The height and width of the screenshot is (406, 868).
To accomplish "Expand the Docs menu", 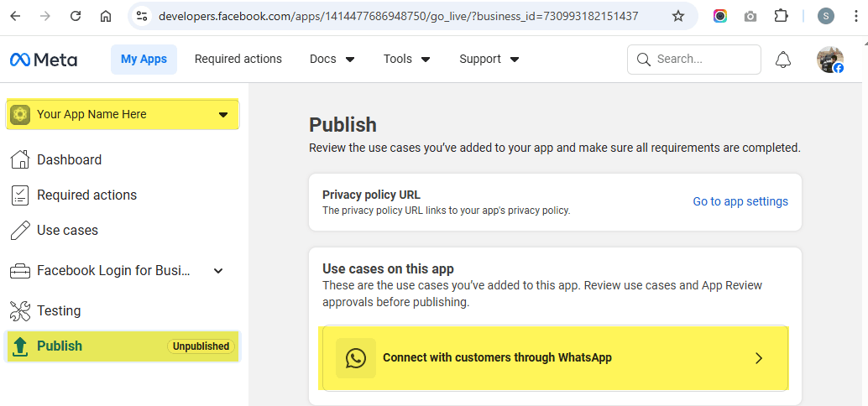I will coord(332,60).
